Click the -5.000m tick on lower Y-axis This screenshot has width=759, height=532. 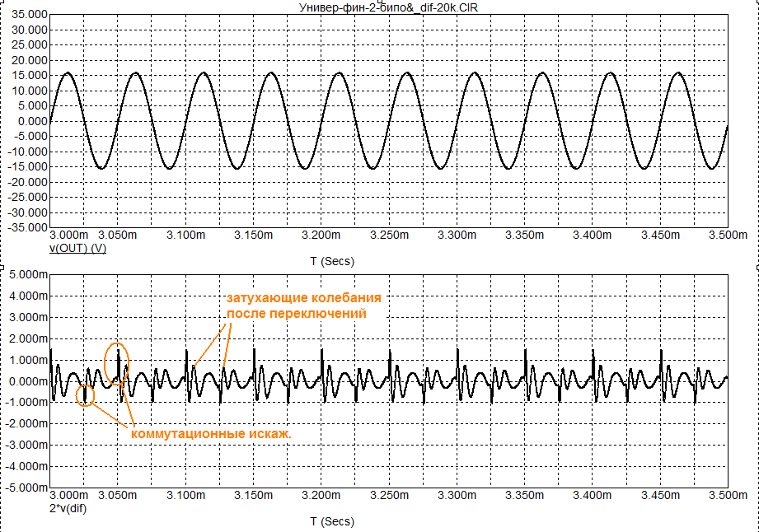point(27,488)
